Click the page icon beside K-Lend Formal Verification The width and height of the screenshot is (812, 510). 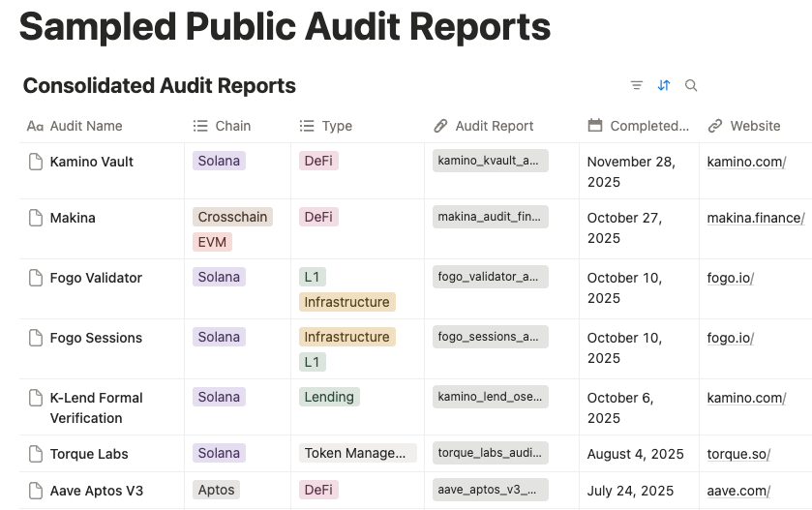35,398
